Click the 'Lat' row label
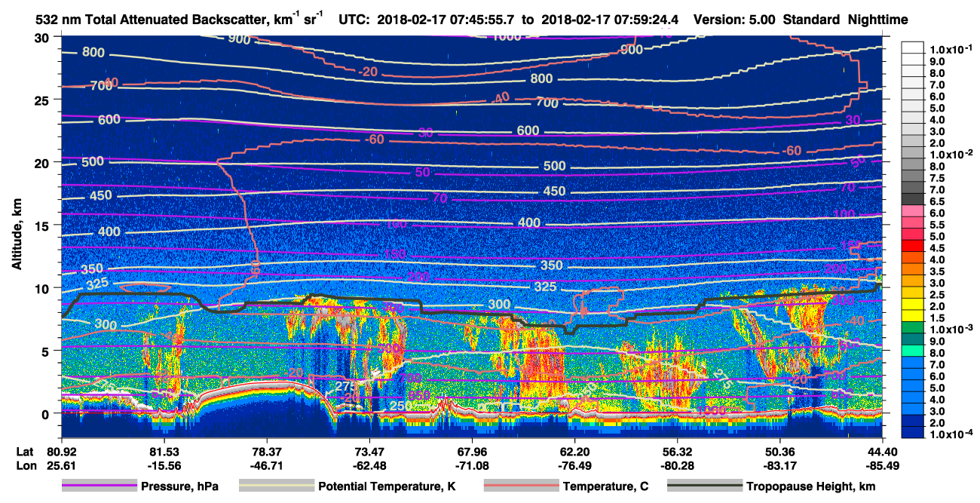Viewport: 980px width, 503px height. coord(25,451)
